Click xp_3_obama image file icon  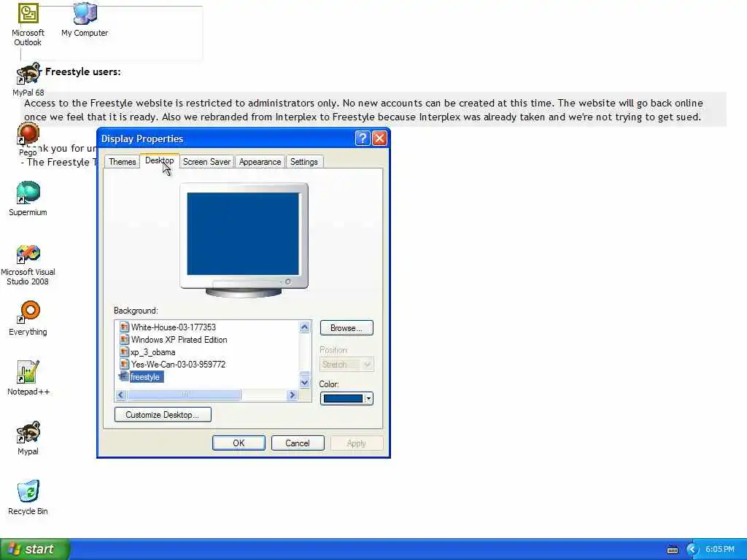coord(124,352)
